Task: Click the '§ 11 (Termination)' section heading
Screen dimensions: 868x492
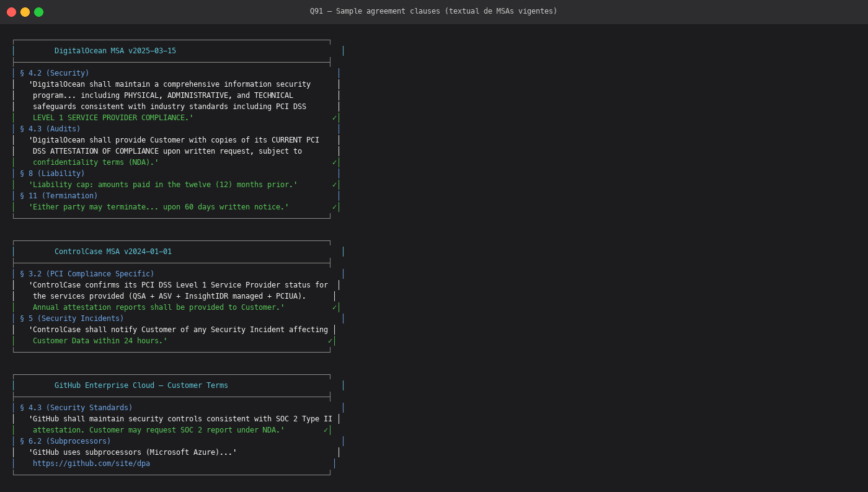Action: pos(59,196)
